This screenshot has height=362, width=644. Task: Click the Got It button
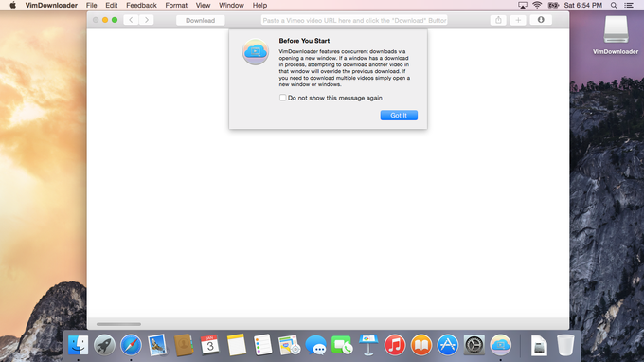[x=399, y=115]
